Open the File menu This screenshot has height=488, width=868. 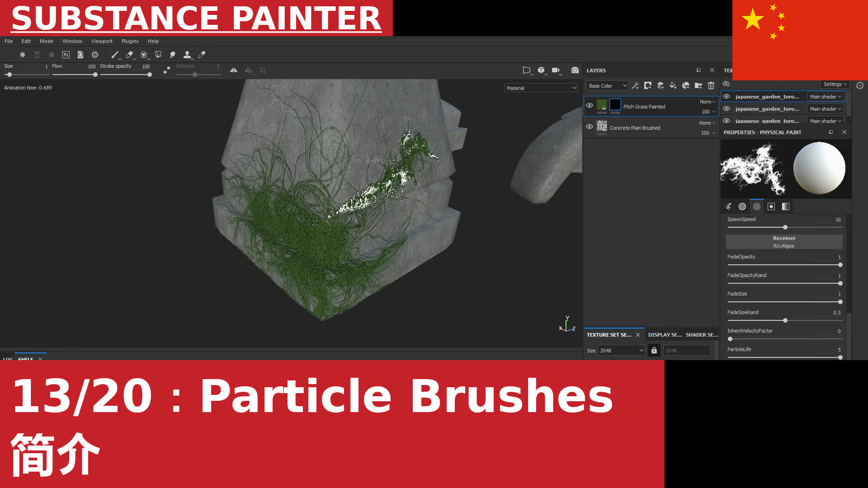9,41
